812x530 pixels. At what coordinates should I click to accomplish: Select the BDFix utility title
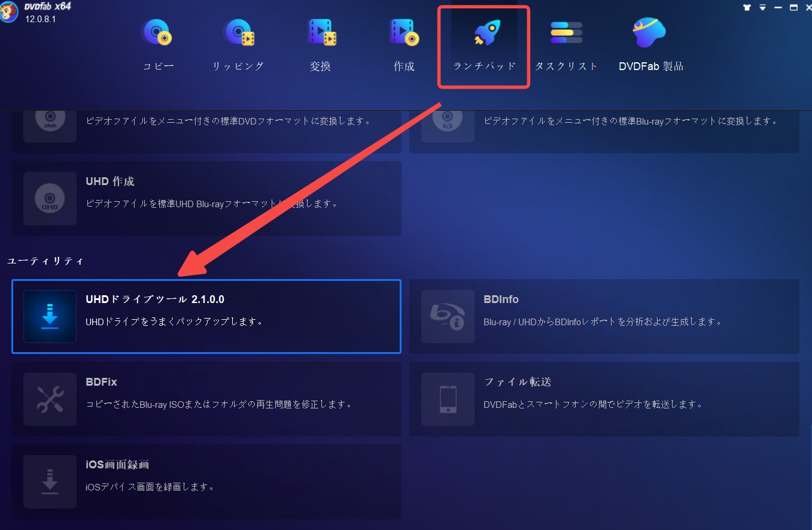coord(101,382)
